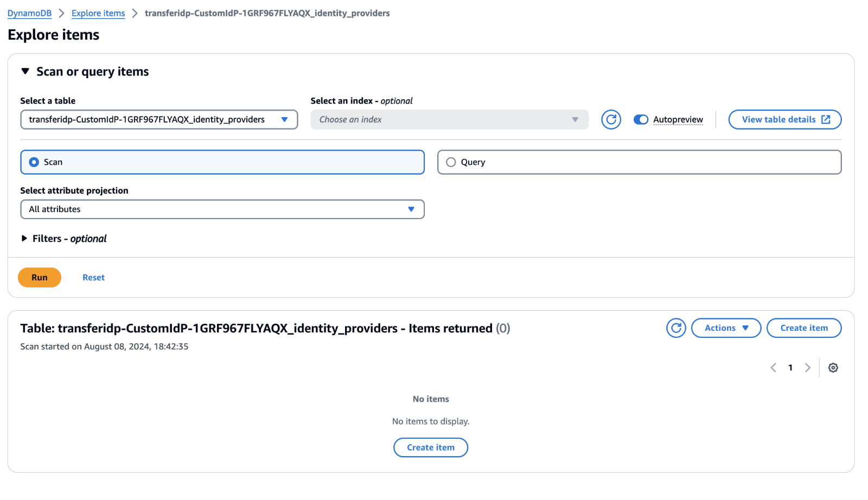Go to the previous results page chevron
The height and width of the screenshot is (500, 868).
tap(773, 367)
